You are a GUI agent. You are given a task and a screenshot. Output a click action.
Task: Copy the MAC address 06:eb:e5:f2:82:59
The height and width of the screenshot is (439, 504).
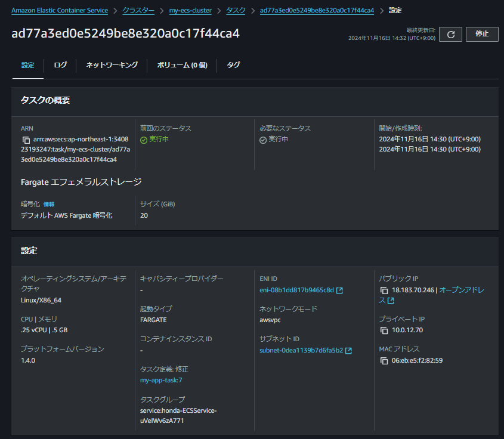(384, 361)
